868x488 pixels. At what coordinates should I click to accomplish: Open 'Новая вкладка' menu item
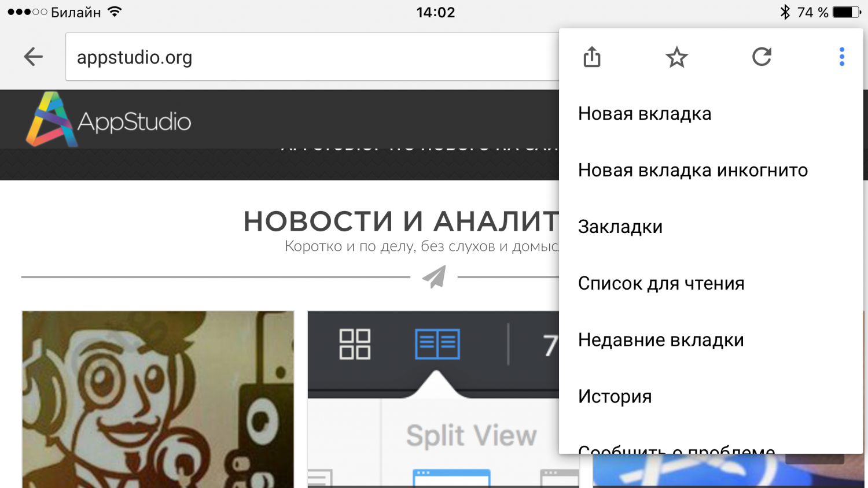point(645,114)
